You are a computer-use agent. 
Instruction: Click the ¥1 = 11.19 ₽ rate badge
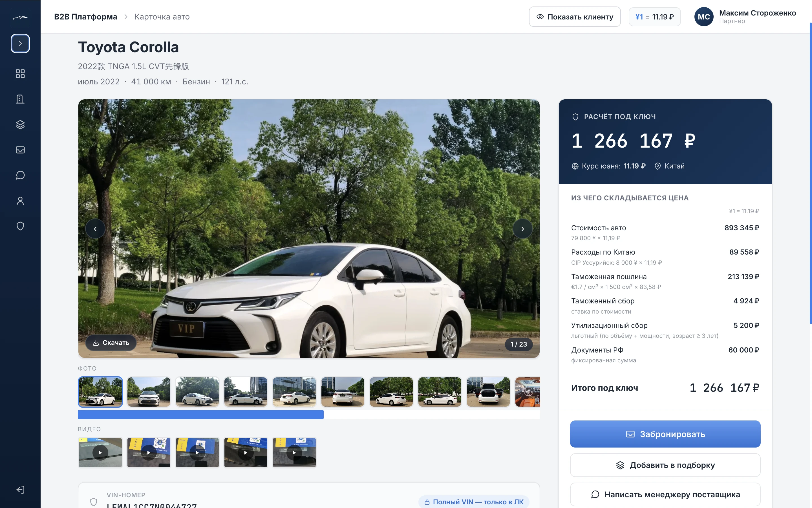pyautogui.click(x=654, y=17)
